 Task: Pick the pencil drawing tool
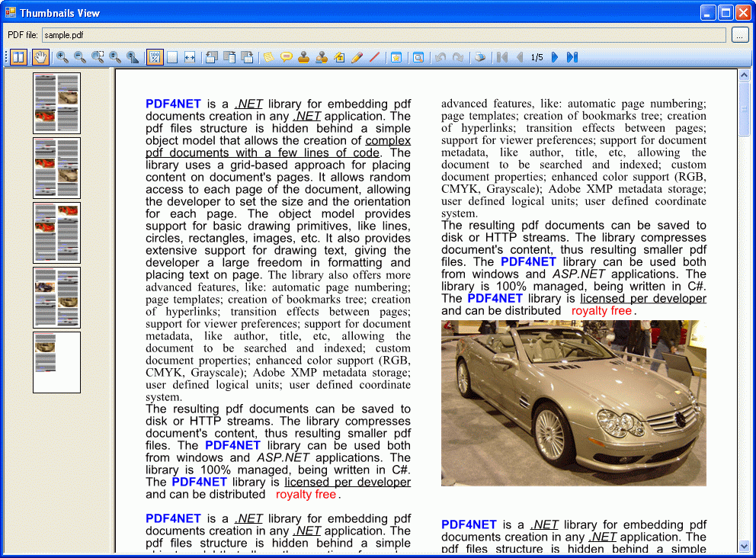coord(357,57)
